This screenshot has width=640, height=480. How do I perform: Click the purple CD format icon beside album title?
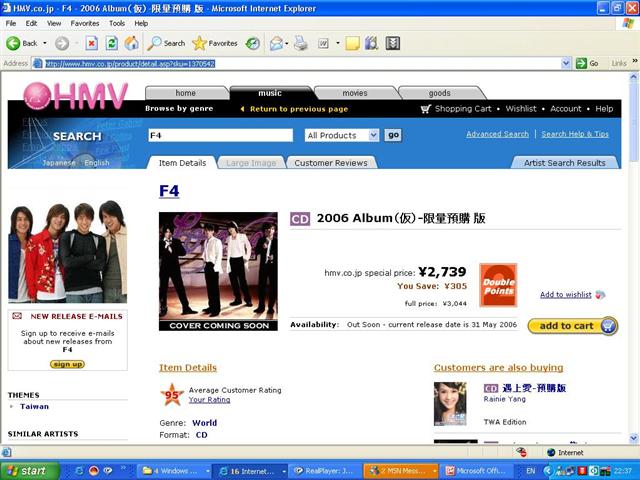300,219
